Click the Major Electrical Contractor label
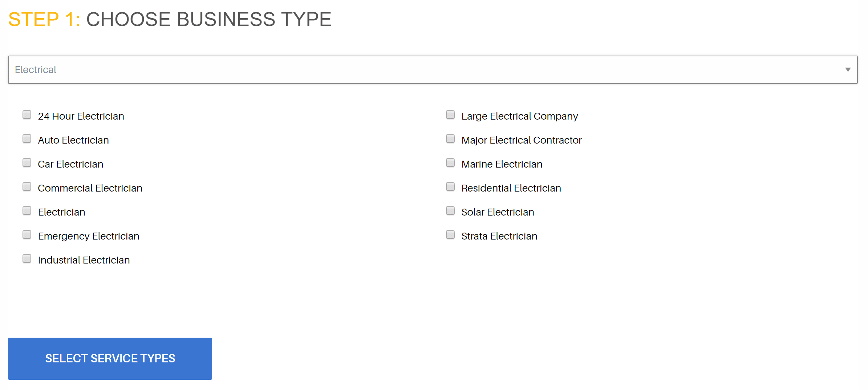The image size is (868, 390). click(521, 140)
